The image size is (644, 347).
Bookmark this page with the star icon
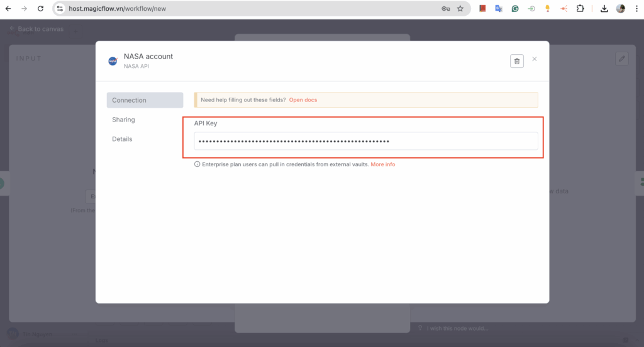pos(460,9)
